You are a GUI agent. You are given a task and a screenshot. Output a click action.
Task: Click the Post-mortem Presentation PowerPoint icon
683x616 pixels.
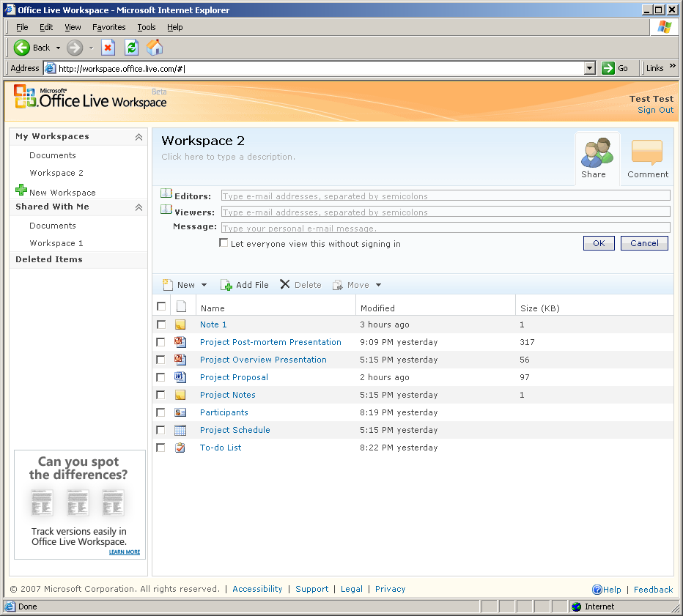click(x=180, y=342)
